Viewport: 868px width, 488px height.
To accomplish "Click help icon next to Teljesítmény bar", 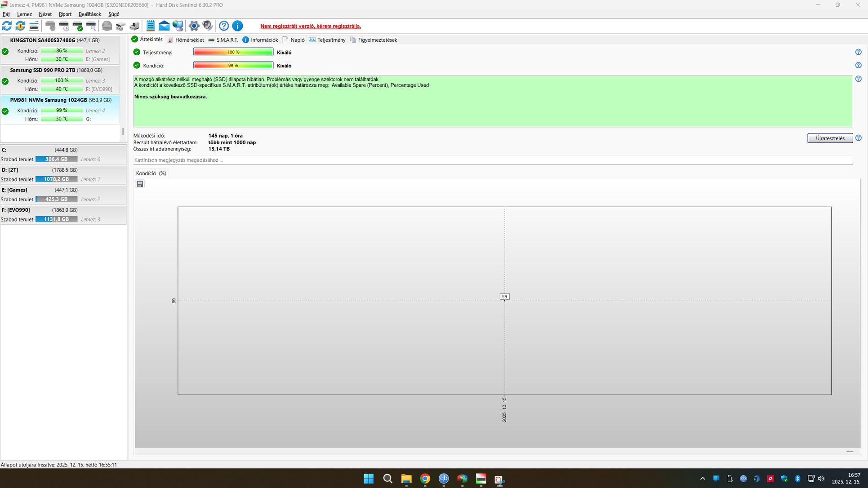I will click(x=858, y=52).
